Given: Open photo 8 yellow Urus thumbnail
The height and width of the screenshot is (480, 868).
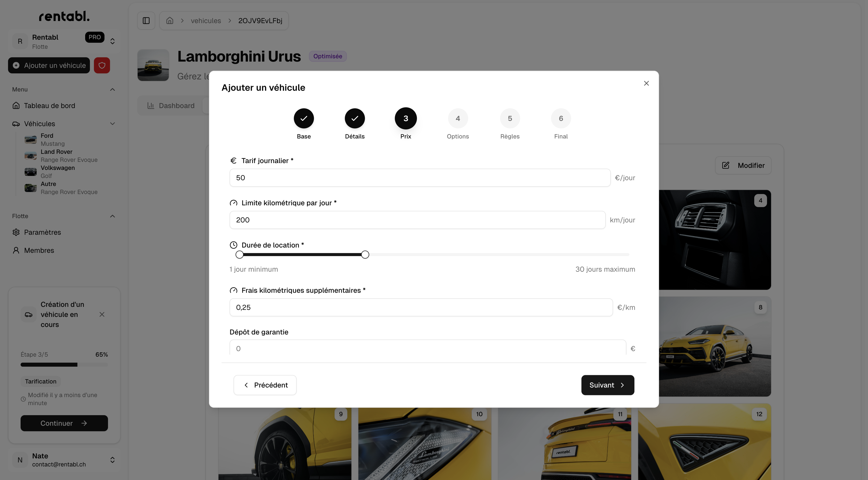Looking at the screenshot, I should (715, 346).
